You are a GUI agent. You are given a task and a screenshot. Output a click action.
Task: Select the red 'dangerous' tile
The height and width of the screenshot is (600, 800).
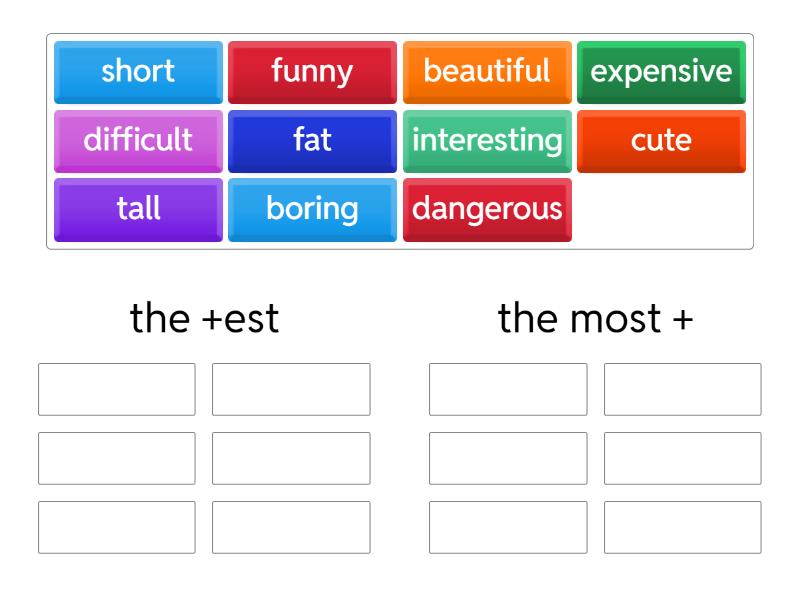487,209
